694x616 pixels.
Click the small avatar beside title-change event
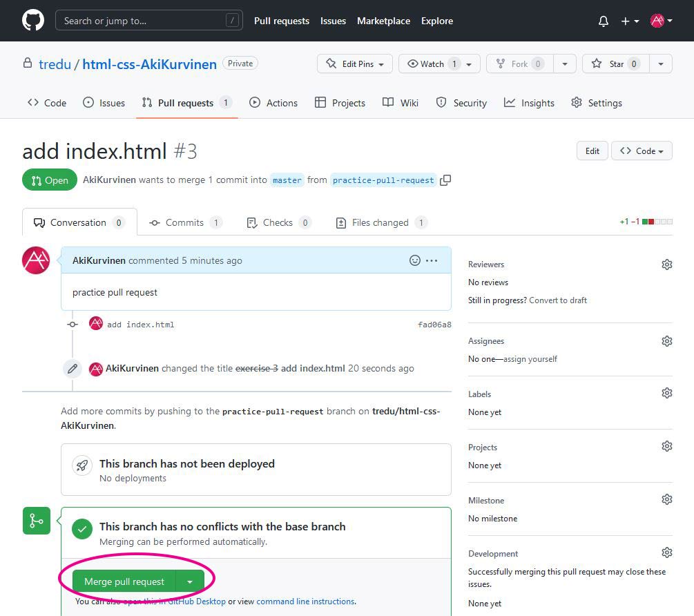click(95, 368)
